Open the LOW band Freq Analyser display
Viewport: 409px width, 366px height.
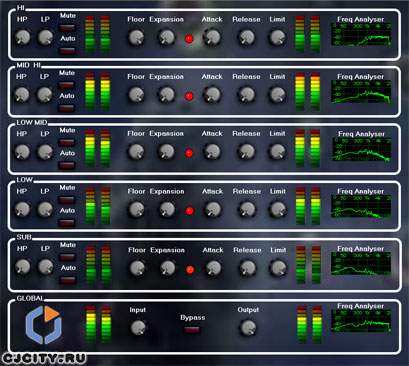pyautogui.click(x=361, y=207)
